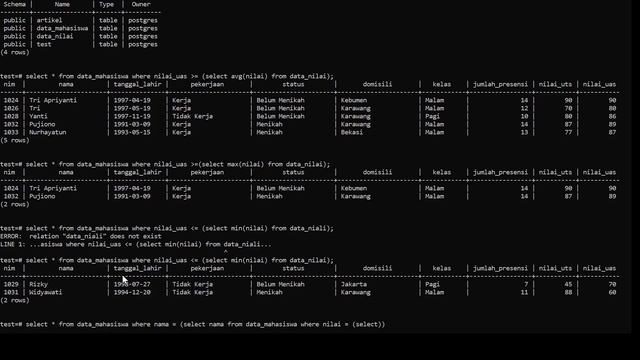Click "Menikah" status in the Widyawati row

tap(269, 292)
